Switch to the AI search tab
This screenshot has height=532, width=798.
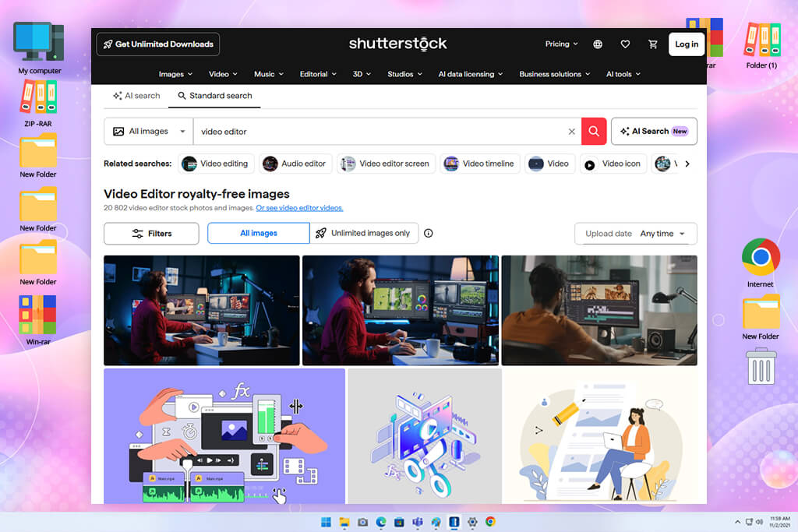(x=136, y=96)
